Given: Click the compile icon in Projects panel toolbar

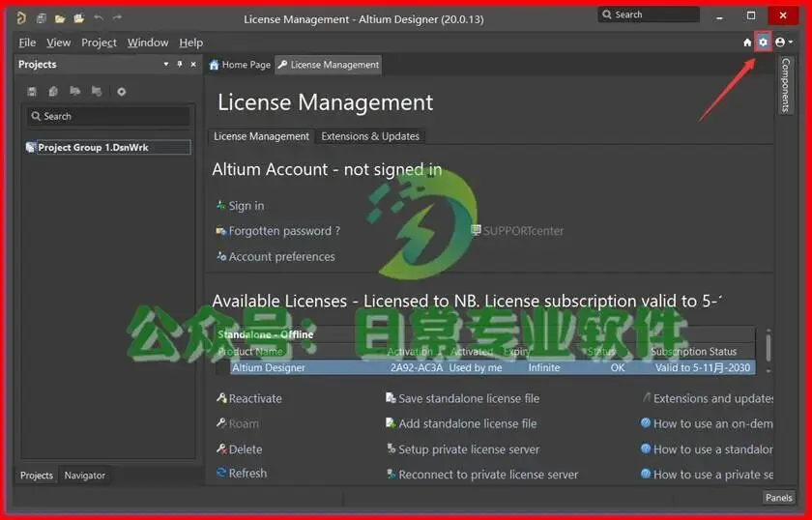Looking at the screenshot, I should pyautogui.click(x=53, y=92).
